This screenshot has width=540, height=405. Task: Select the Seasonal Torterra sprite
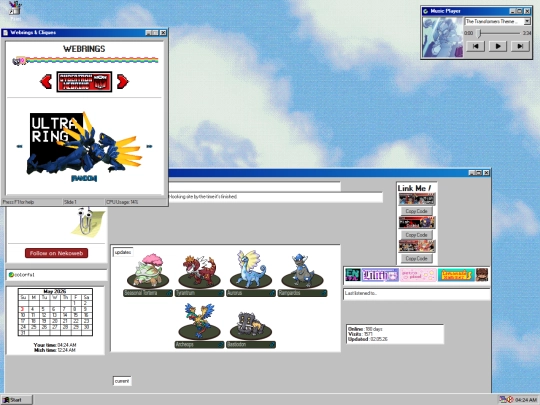click(148, 271)
